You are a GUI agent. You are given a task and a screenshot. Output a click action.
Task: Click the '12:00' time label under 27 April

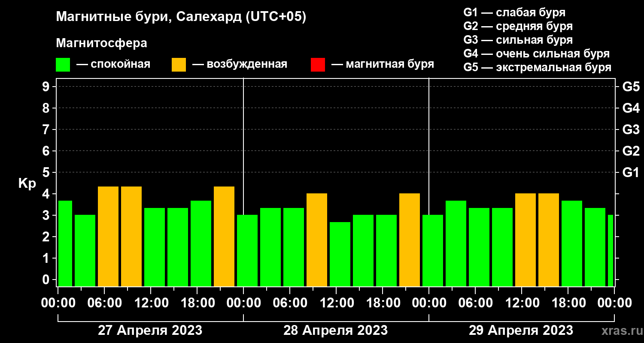(152, 303)
